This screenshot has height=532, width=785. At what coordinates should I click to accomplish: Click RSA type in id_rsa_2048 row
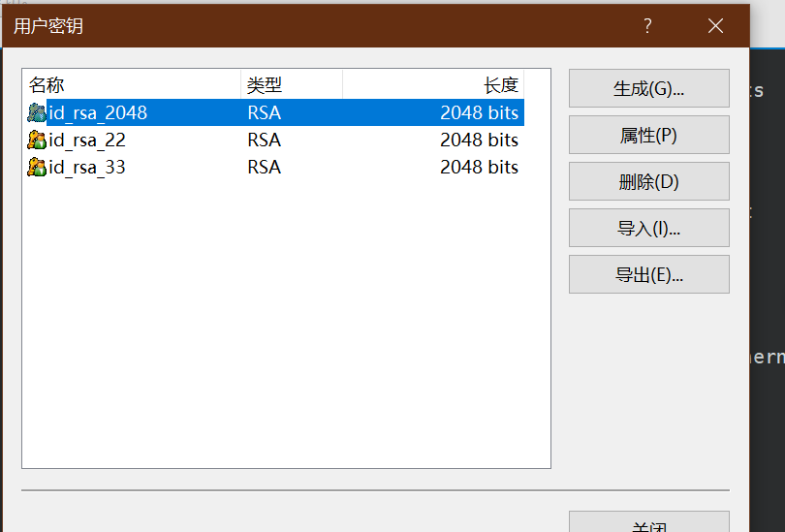(265, 112)
